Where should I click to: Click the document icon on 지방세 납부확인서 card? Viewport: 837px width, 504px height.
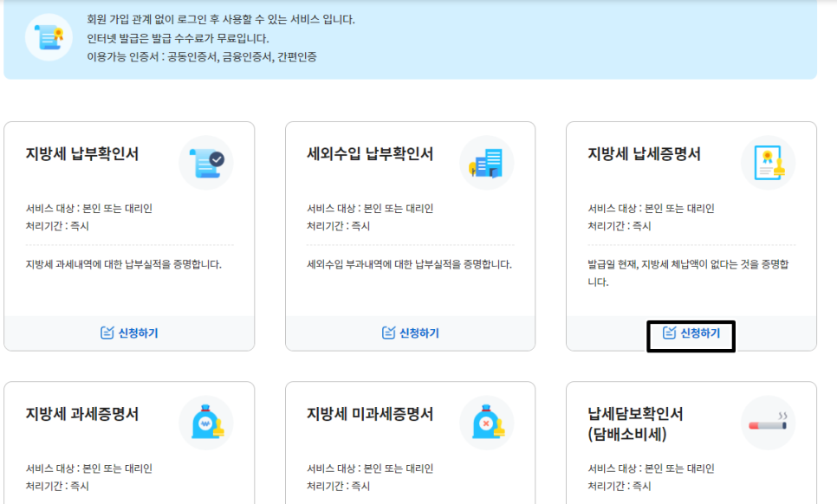point(204,162)
